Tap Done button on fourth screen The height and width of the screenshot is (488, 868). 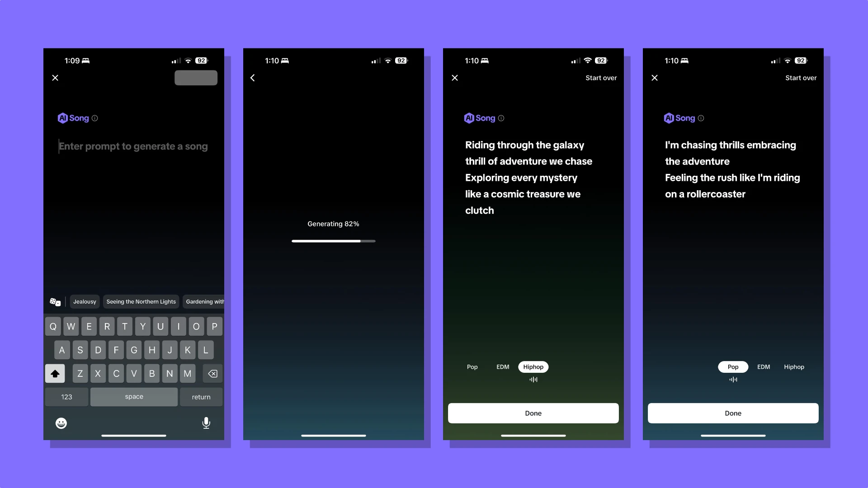click(733, 413)
